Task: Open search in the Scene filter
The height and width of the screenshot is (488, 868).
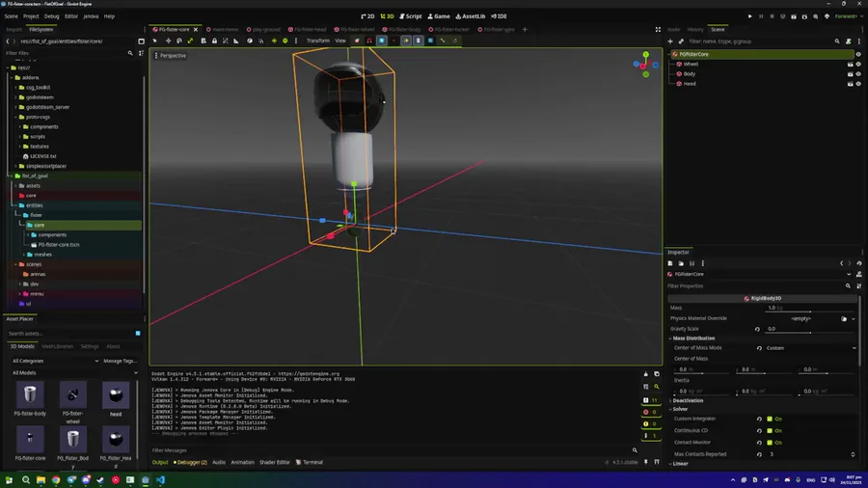Action: tap(837, 41)
